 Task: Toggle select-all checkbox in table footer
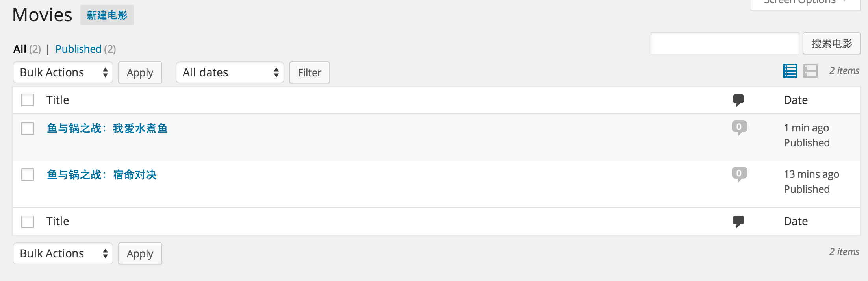(x=28, y=222)
